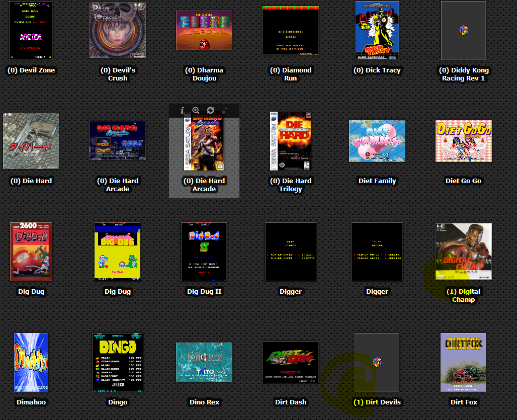Click the "(0) Devil Zone" title

tap(31, 70)
